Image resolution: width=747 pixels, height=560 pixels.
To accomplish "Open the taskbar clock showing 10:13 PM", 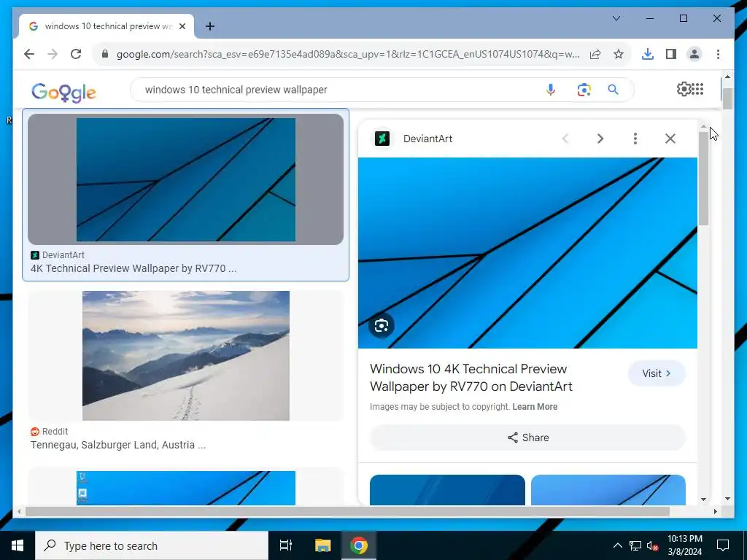I will point(684,545).
